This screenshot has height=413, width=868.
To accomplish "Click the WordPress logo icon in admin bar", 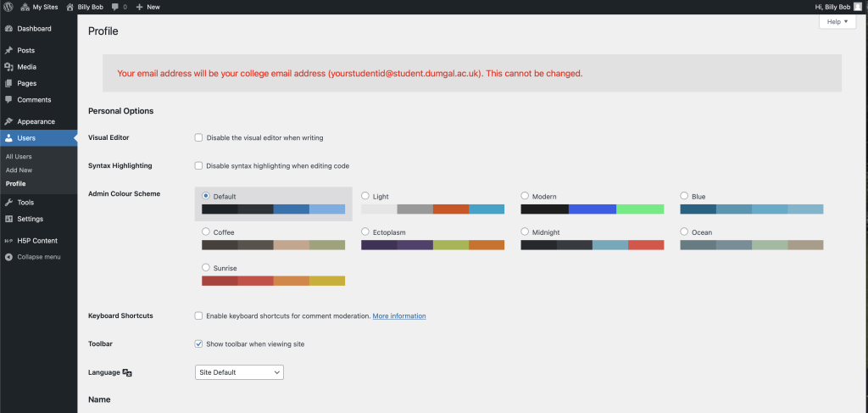I will [8, 7].
